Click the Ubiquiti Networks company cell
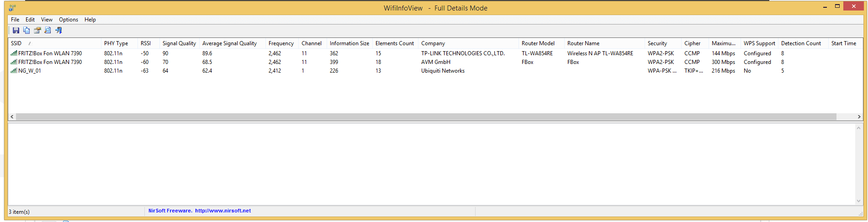Screen dimensions: 868x222 coord(443,71)
